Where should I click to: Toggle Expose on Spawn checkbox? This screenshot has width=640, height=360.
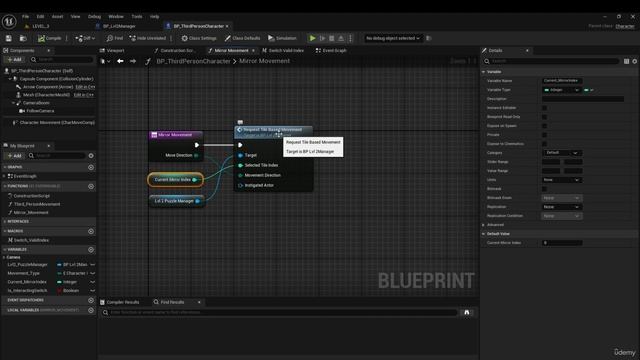pyautogui.click(x=544, y=126)
